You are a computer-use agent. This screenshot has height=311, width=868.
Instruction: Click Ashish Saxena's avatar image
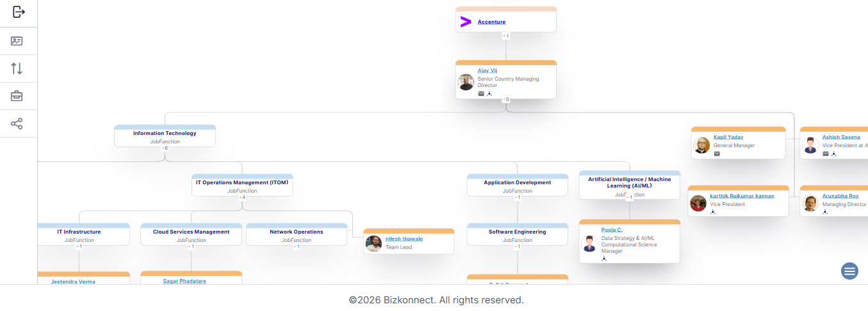tap(810, 145)
